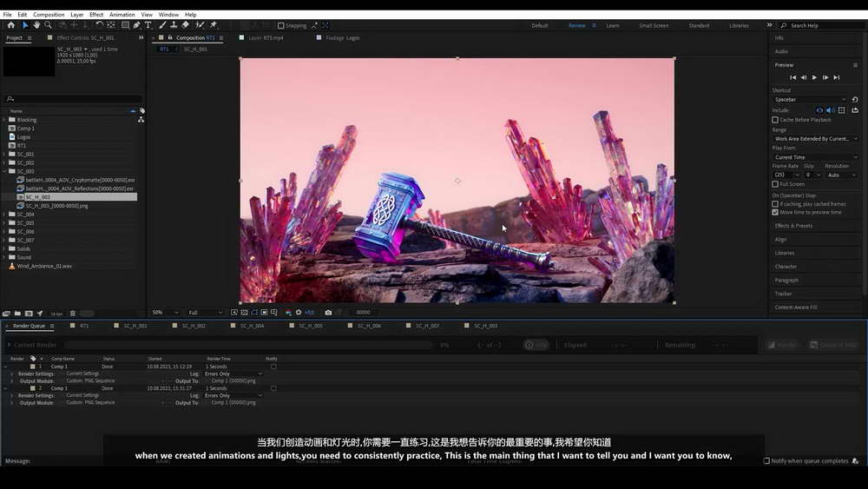Play the preview with the play button
The width and height of the screenshot is (868, 489).
point(814,77)
